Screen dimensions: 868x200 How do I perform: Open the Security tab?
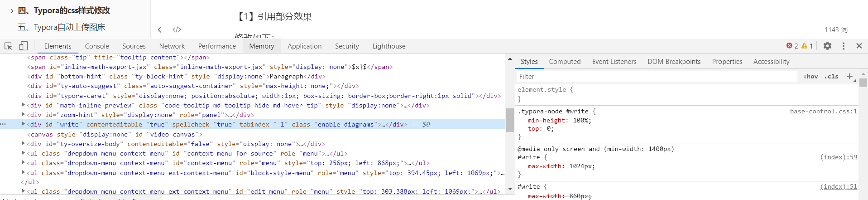(x=347, y=46)
